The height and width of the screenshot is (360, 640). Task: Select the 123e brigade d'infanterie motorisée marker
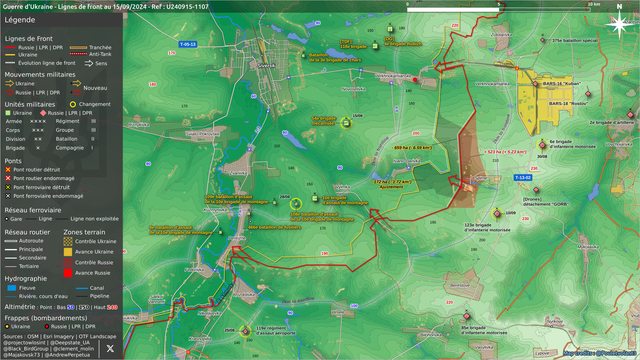pos(497,213)
